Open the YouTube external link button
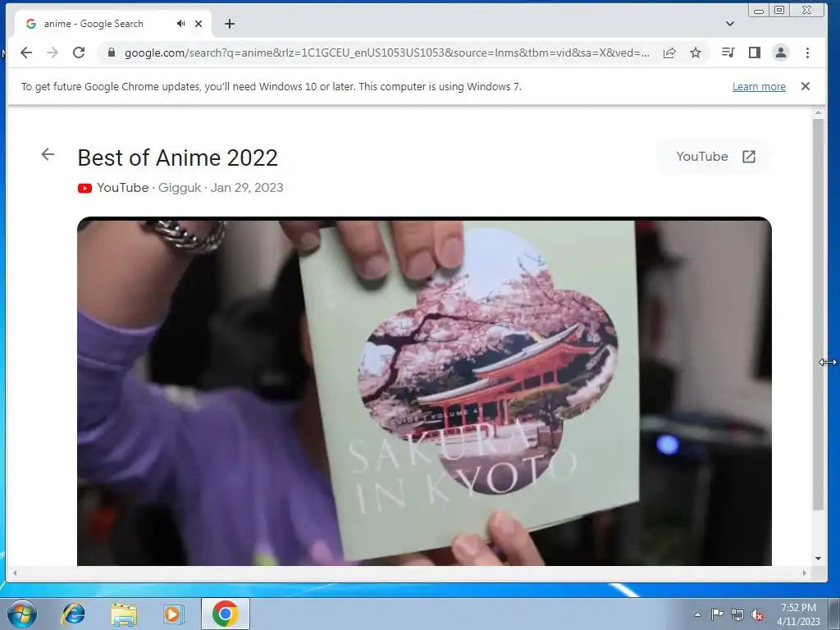This screenshot has height=630, width=840. pos(714,157)
